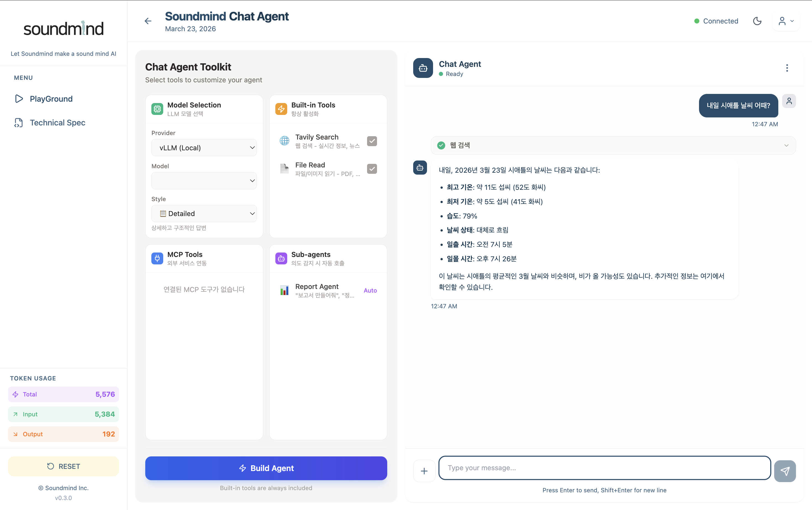This screenshot has width=812, height=510.
Task: Click the Built-in Tools lightning icon
Action: coord(281,109)
